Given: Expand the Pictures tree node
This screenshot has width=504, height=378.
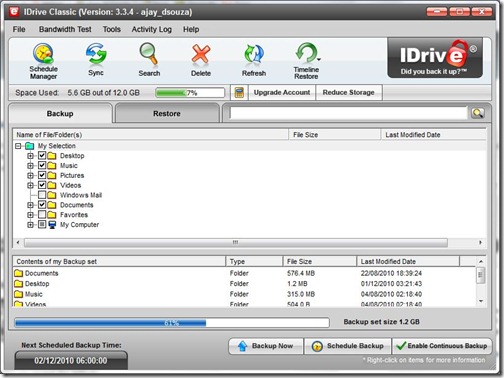Looking at the screenshot, I should pyautogui.click(x=30, y=175).
